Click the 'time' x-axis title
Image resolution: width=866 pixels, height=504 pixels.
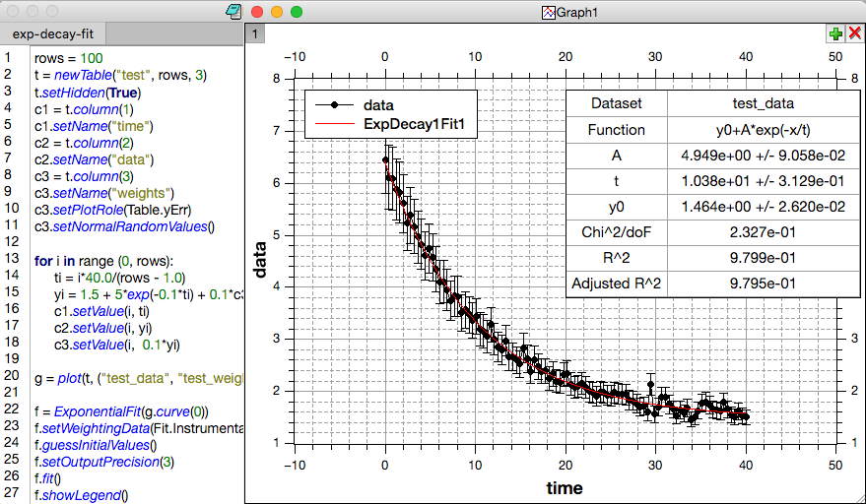point(564,487)
